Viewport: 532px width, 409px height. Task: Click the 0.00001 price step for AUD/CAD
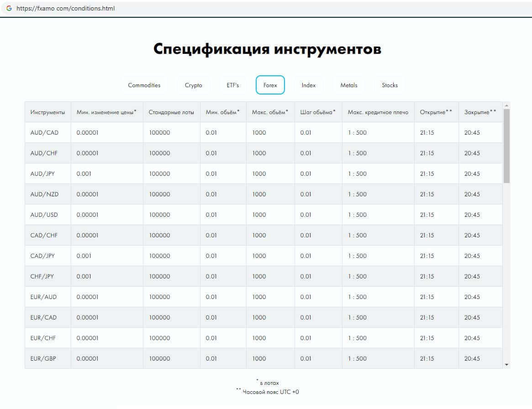pyautogui.click(x=87, y=132)
